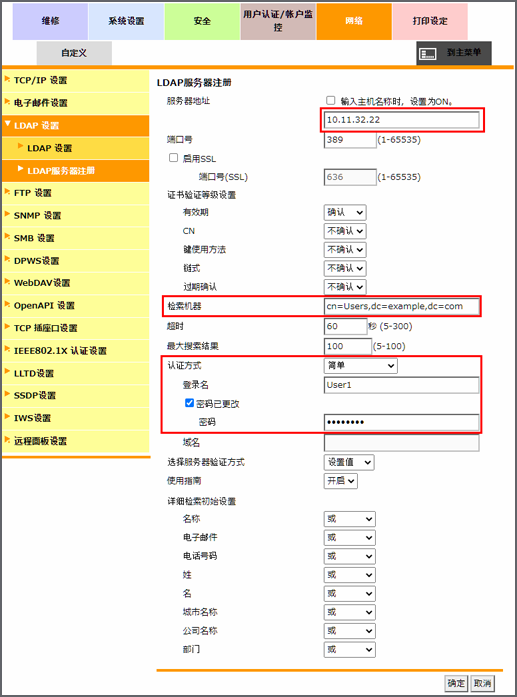This screenshot has width=517, height=697.
Task: Expand FTP 设置 in sidebar
Action: pos(76,193)
